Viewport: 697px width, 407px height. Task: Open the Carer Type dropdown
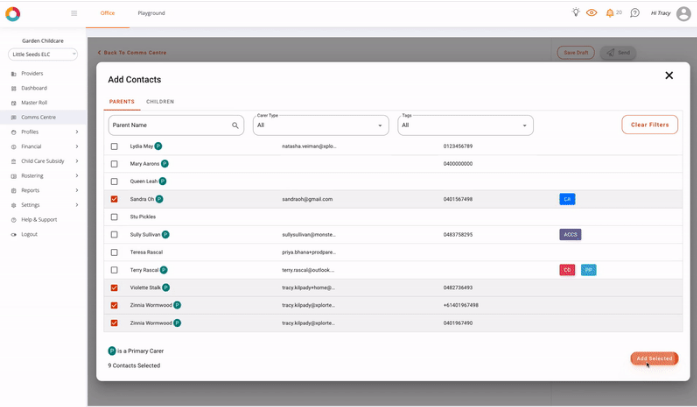[320, 125]
